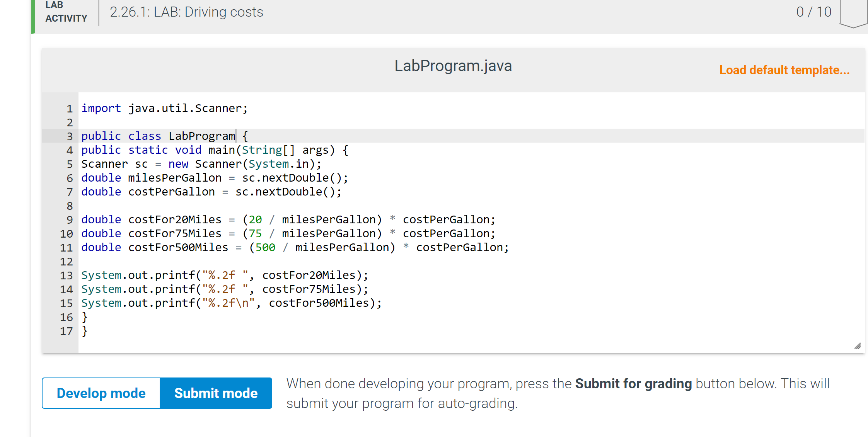868x437 pixels.
Task: Click line number 17 in the gutter
Action: [x=66, y=331]
